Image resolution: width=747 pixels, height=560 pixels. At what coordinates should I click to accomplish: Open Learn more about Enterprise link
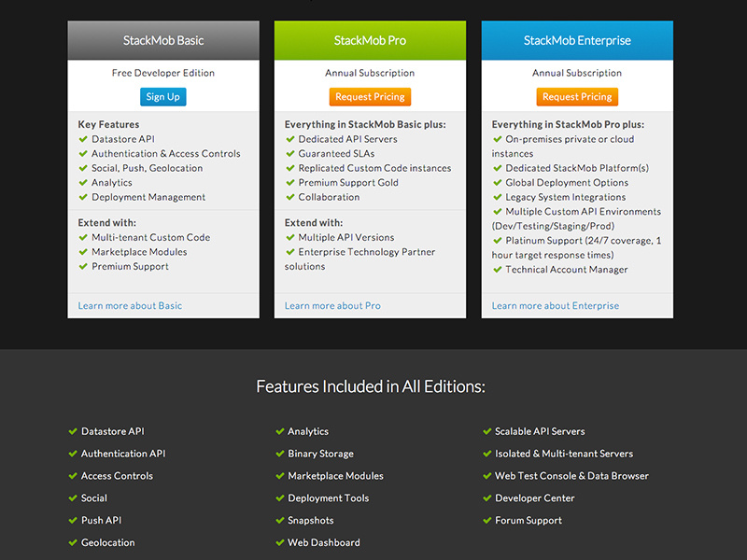coord(556,306)
